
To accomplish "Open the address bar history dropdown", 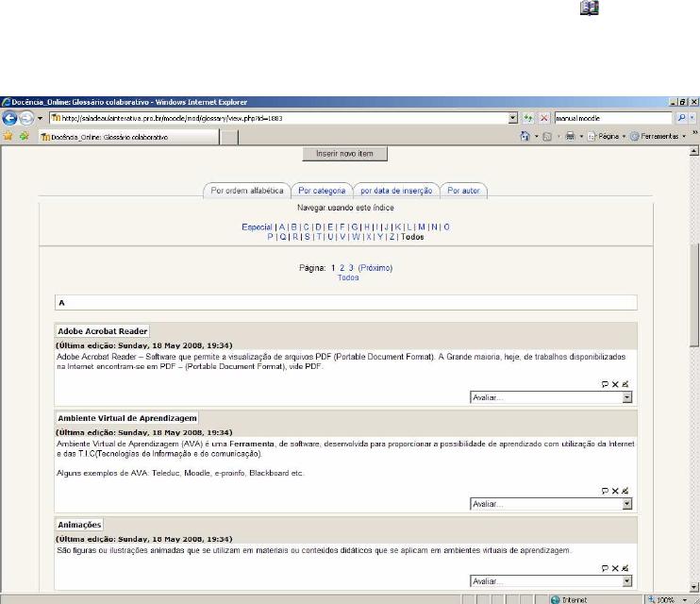I will 512,119.
